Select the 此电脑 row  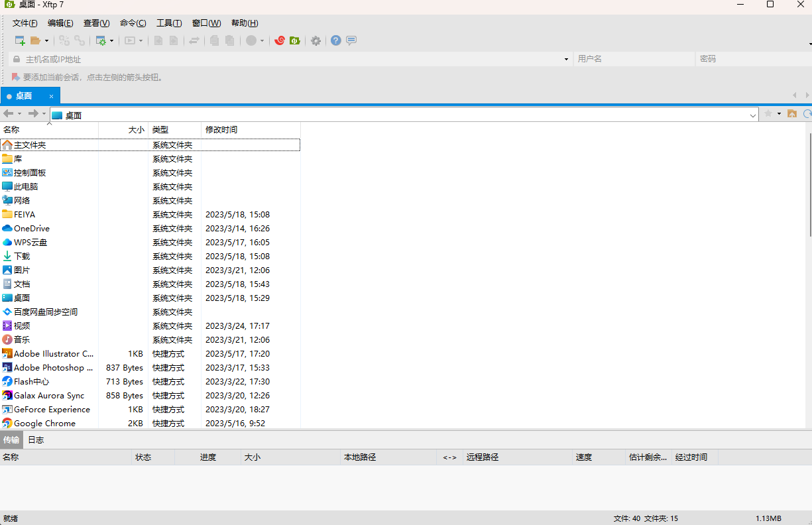[x=150, y=186]
